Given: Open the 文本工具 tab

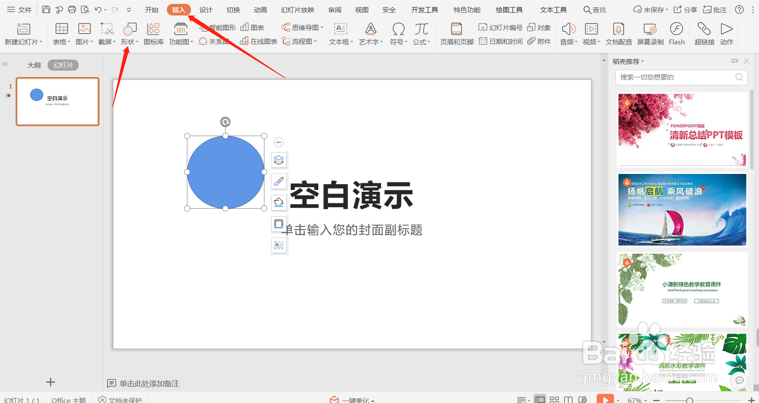Looking at the screenshot, I should [553, 10].
